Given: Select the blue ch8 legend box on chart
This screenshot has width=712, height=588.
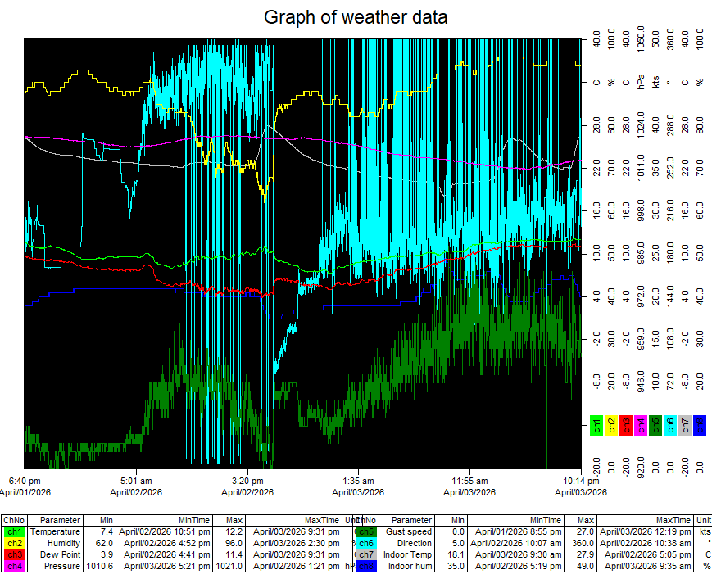Looking at the screenshot, I should [x=700, y=425].
